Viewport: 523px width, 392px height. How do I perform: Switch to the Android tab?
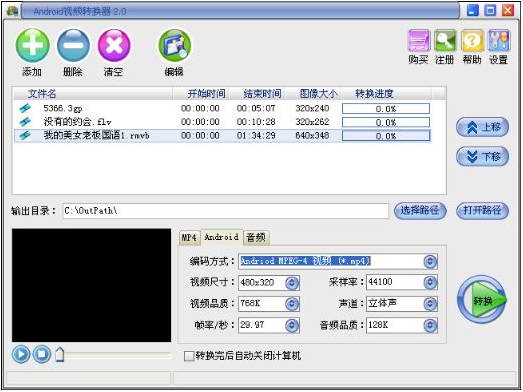click(221, 237)
